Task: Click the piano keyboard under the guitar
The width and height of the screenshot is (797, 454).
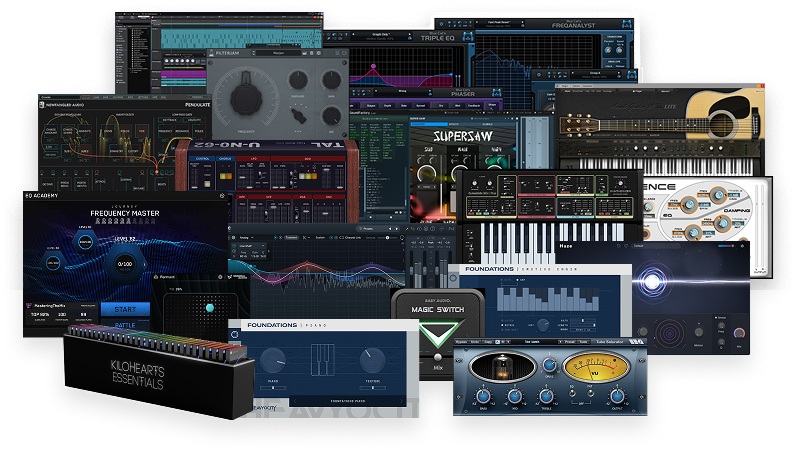Action: tap(667, 166)
